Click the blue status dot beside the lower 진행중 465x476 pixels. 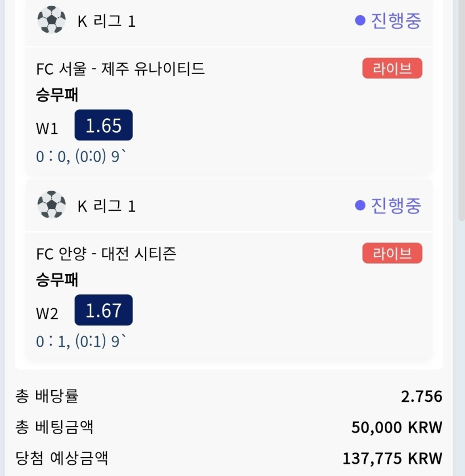[x=360, y=206]
